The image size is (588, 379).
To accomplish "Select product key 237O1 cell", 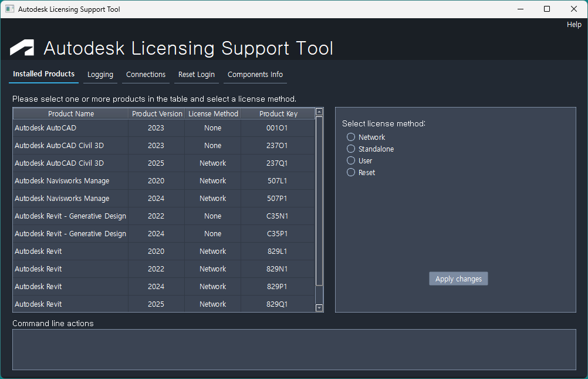I will 277,145.
